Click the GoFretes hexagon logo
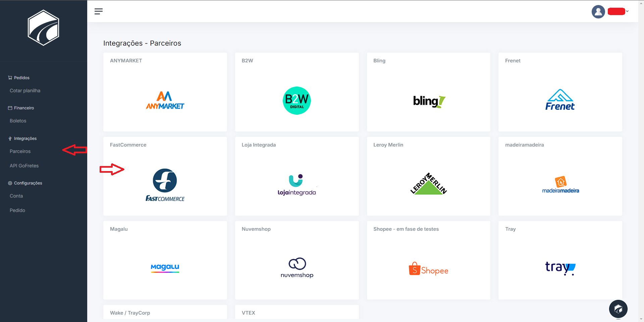Screen dimensions: 644x322 44,28
